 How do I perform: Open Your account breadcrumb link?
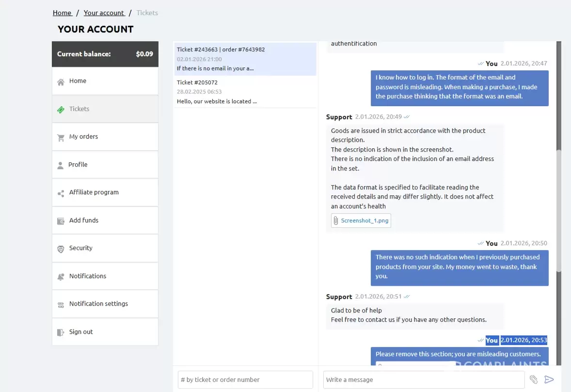point(104,13)
